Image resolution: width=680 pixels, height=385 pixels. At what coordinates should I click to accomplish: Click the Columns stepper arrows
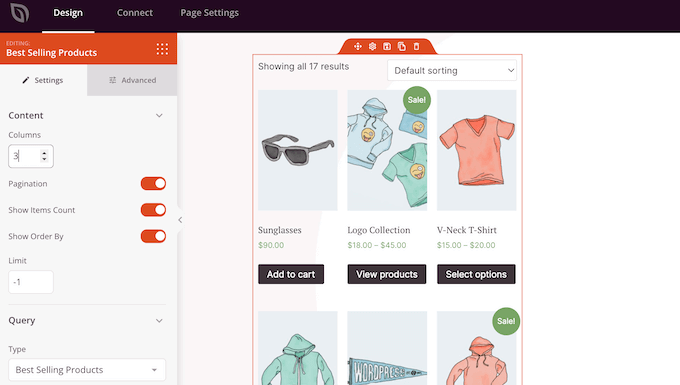click(x=44, y=156)
